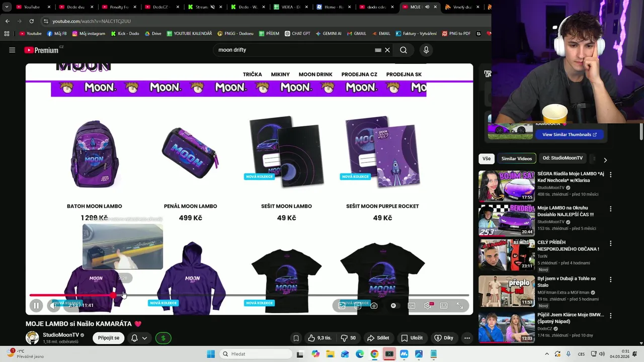Toggle subtitles in the video player
The image size is (644, 362).
click(412, 306)
